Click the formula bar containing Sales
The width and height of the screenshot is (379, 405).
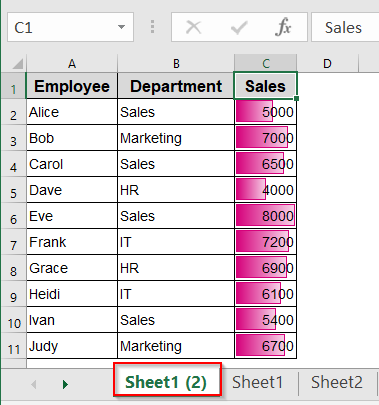pos(345,27)
